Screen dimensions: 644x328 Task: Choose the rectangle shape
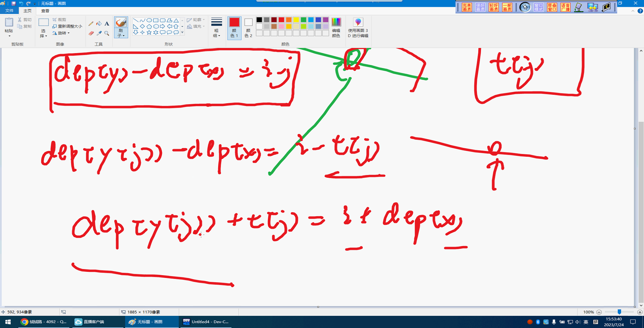(x=156, y=20)
